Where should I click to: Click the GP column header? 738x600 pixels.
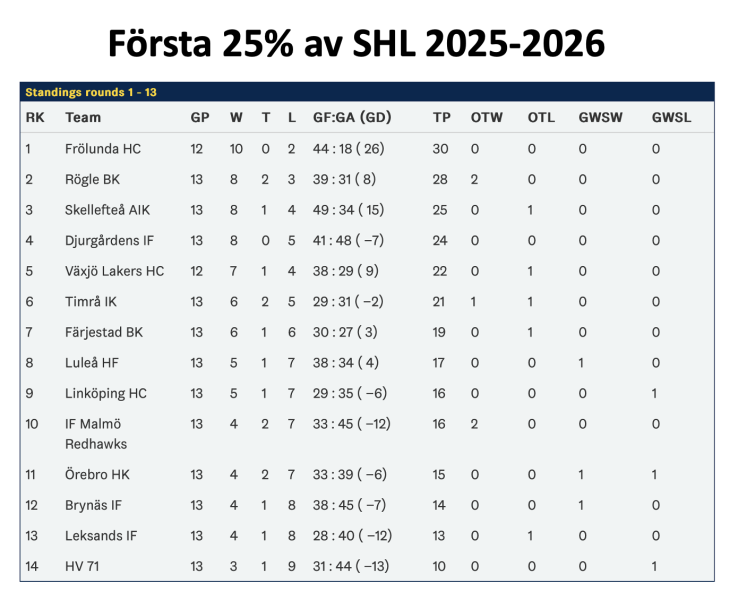[x=199, y=118]
